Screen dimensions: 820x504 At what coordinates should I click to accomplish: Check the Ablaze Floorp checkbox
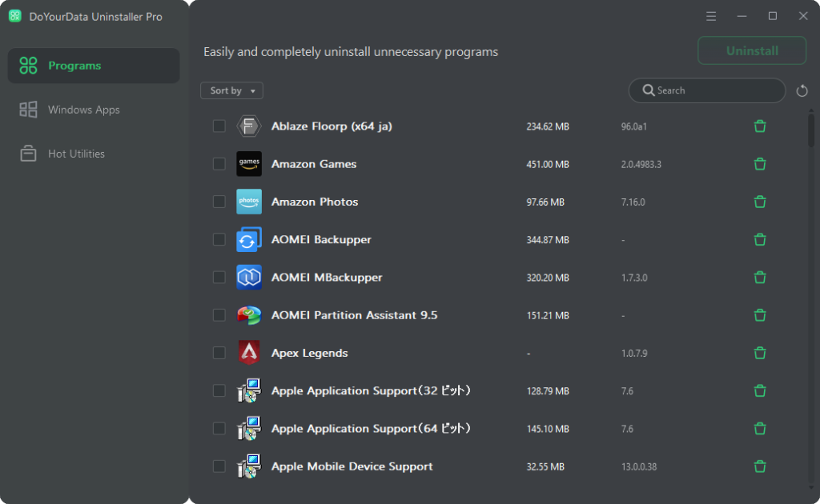coord(219,126)
